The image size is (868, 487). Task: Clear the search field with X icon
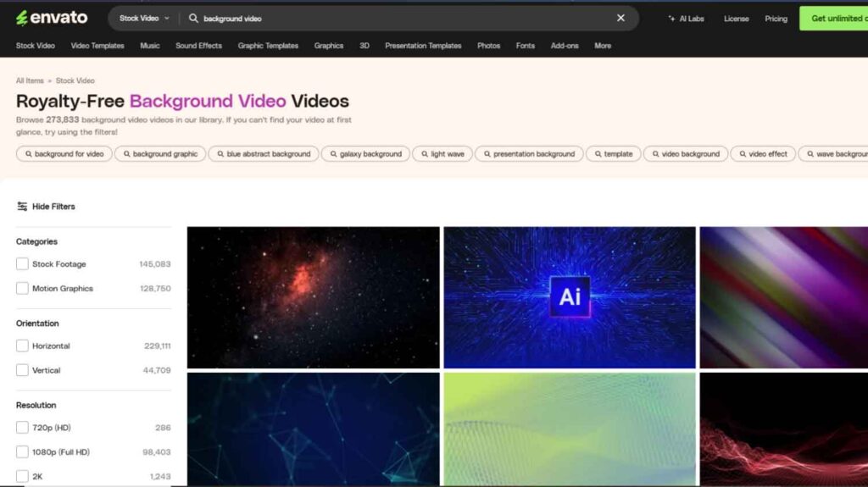click(x=620, y=19)
